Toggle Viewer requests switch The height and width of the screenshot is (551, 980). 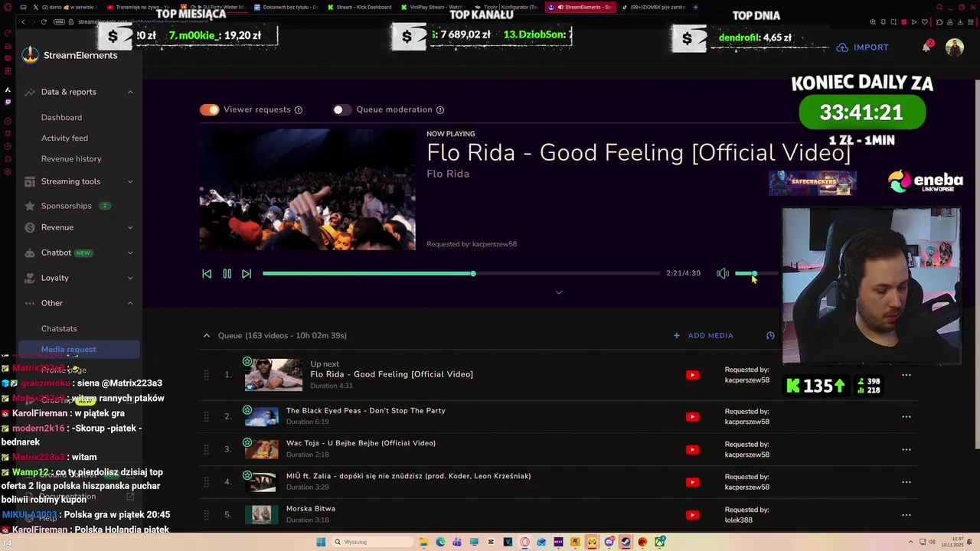209,109
